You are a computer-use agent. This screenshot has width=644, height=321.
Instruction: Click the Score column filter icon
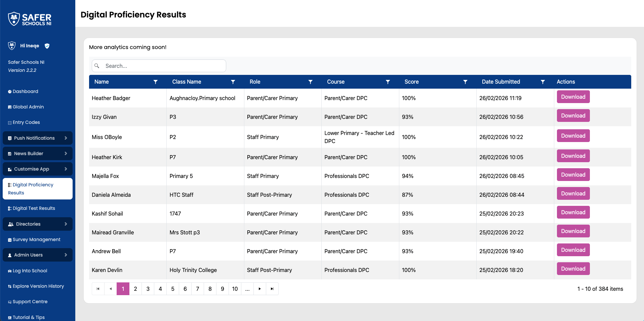465,82
